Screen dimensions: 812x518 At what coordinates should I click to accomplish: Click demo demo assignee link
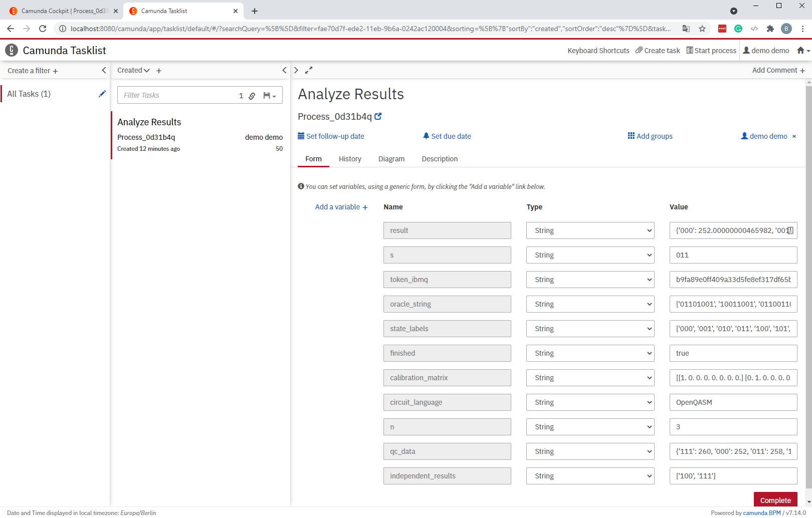[764, 136]
